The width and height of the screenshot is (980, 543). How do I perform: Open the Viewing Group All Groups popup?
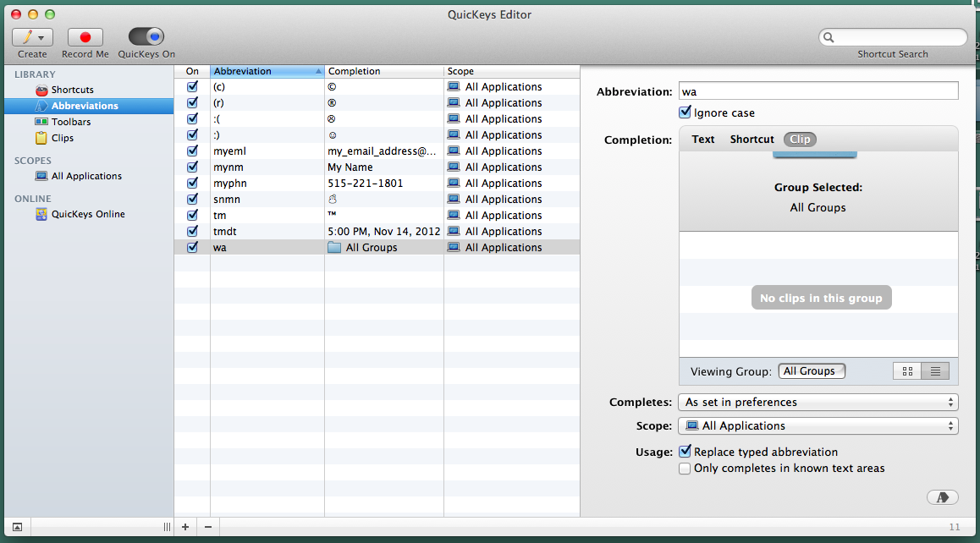pyautogui.click(x=812, y=371)
